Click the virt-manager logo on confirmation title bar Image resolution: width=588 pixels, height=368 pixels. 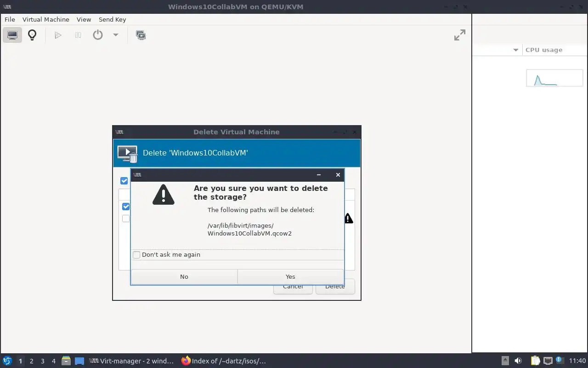pyautogui.click(x=137, y=175)
